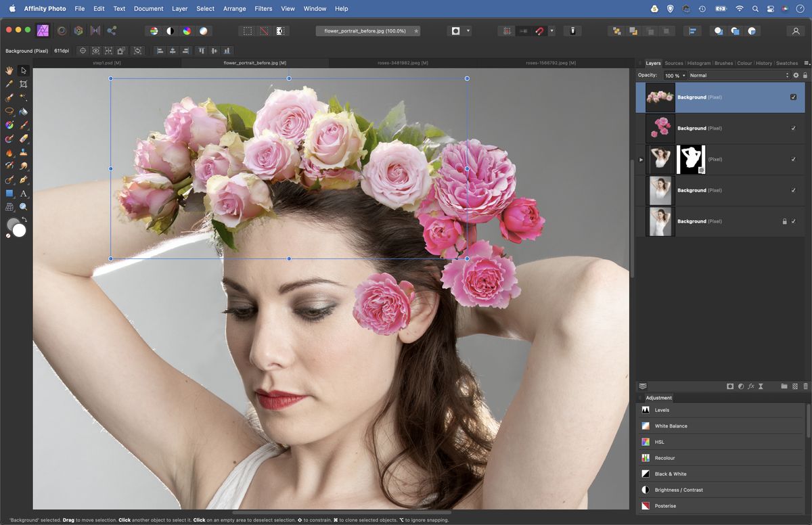Unlock the bottom Background layer
This screenshot has height=525, width=812.
coord(784,221)
